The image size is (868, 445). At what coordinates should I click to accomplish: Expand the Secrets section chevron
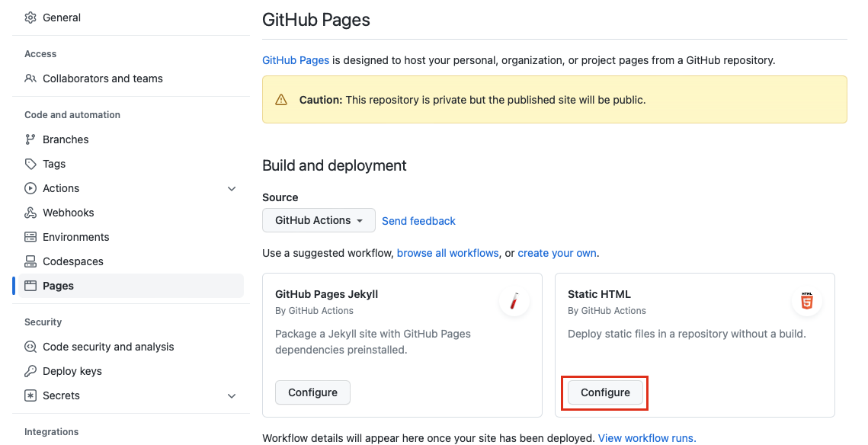[x=232, y=395]
